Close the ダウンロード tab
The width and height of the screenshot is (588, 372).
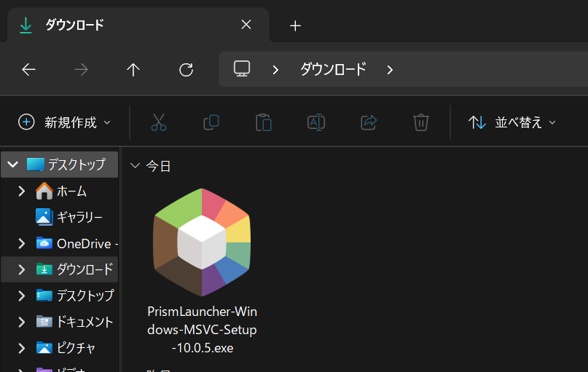pyautogui.click(x=246, y=25)
